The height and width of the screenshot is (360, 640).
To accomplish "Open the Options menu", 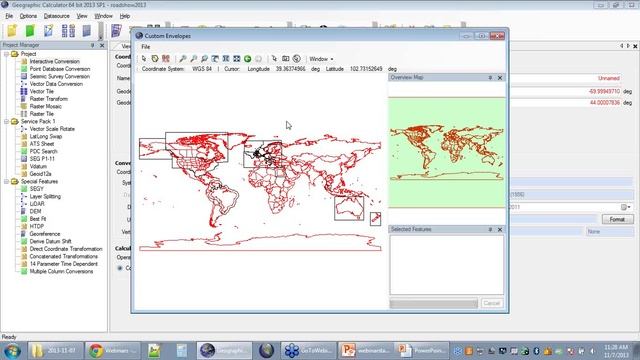I will pos(28,16).
